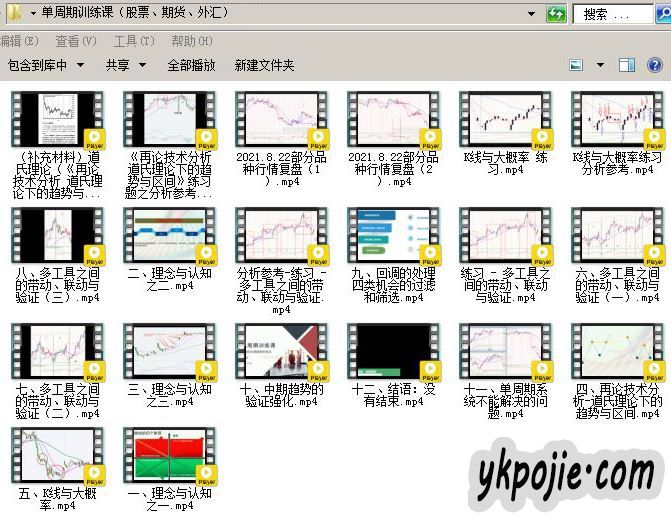Open the 工具(T) menu
The width and height of the screenshot is (671, 518).
(134, 41)
